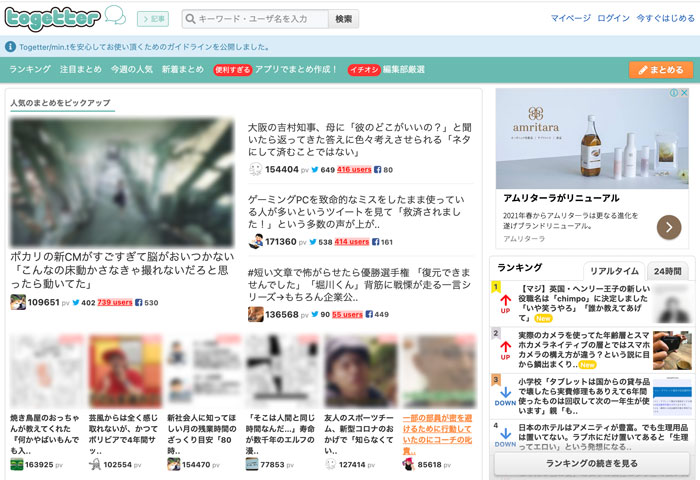The image size is (700, 480).
Task: Open 編集部厳選 menu item
Action: pos(404,69)
